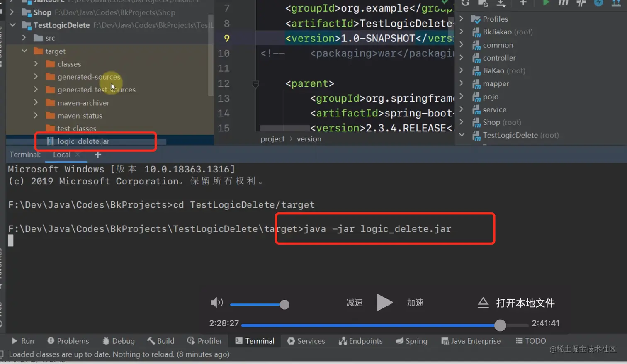The width and height of the screenshot is (627, 364).
Task: Expand Maven controller module
Action: [462, 58]
